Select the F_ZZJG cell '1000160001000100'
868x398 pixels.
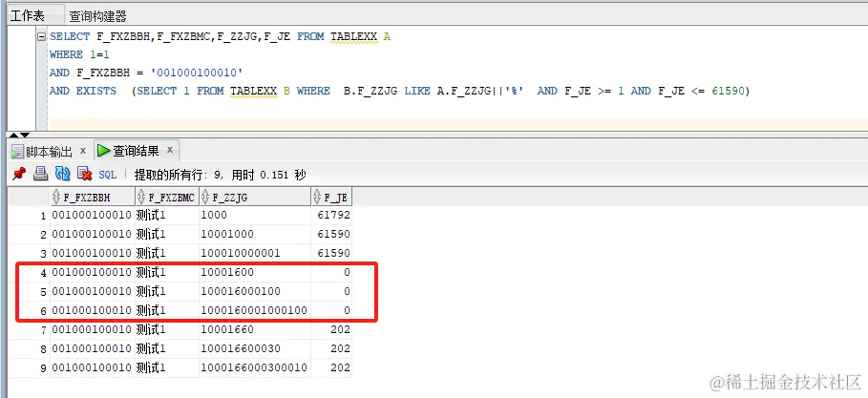255,310
